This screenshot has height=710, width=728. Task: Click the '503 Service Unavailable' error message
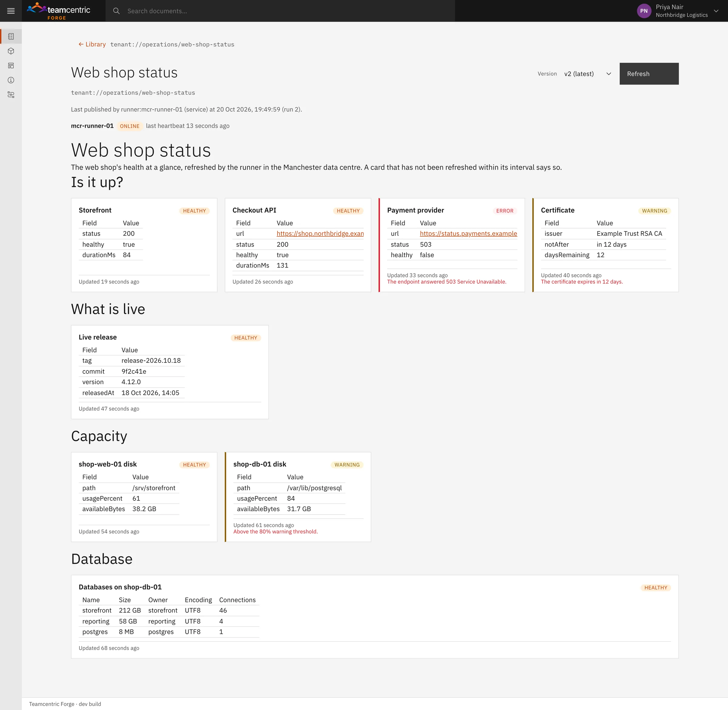tap(447, 282)
